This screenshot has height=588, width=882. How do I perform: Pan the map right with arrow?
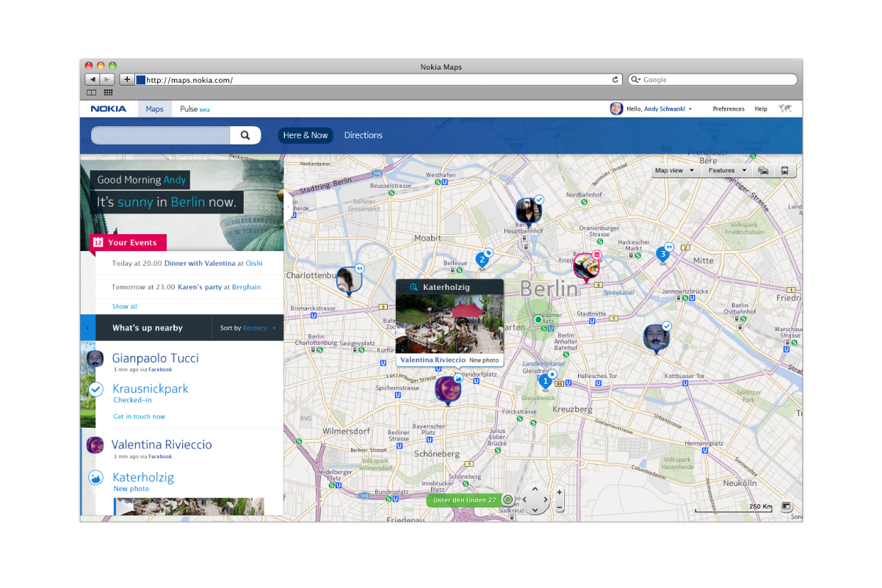click(x=546, y=499)
